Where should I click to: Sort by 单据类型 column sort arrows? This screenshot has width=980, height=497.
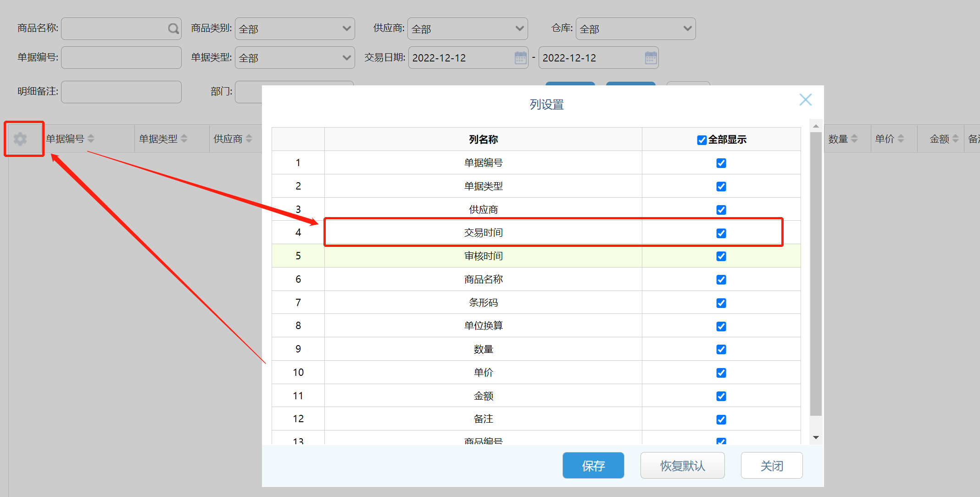pos(184,139)
